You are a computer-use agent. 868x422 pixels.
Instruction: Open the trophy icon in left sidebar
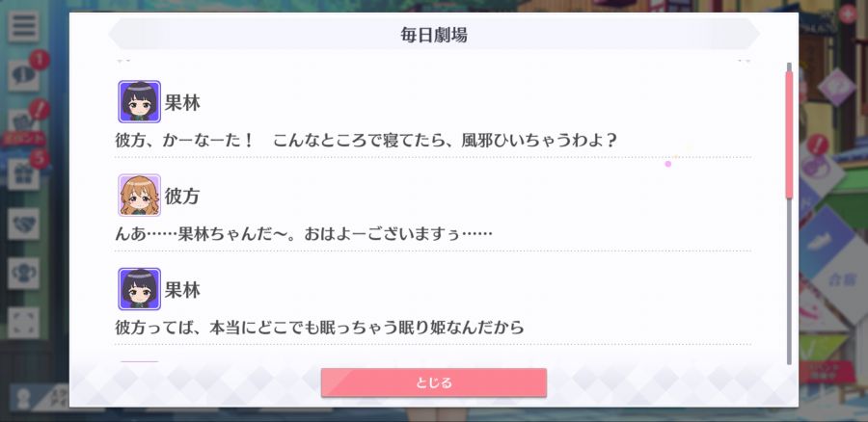click(23, 274)
